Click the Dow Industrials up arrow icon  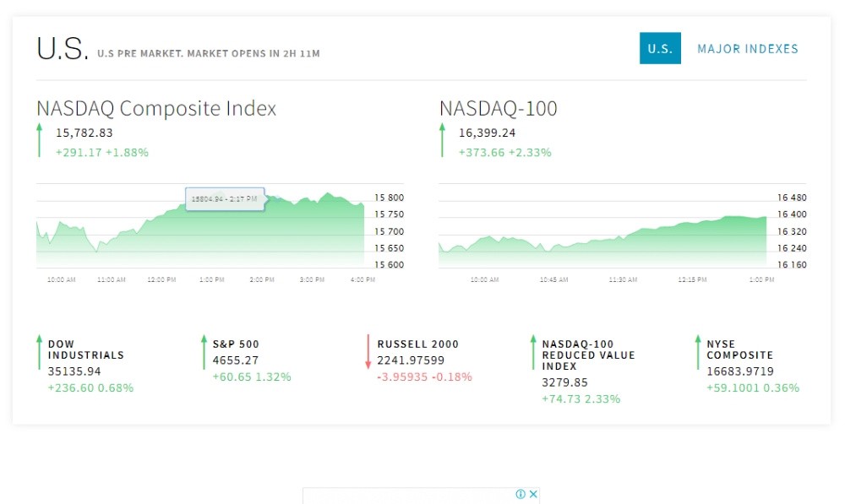[40, 352]
